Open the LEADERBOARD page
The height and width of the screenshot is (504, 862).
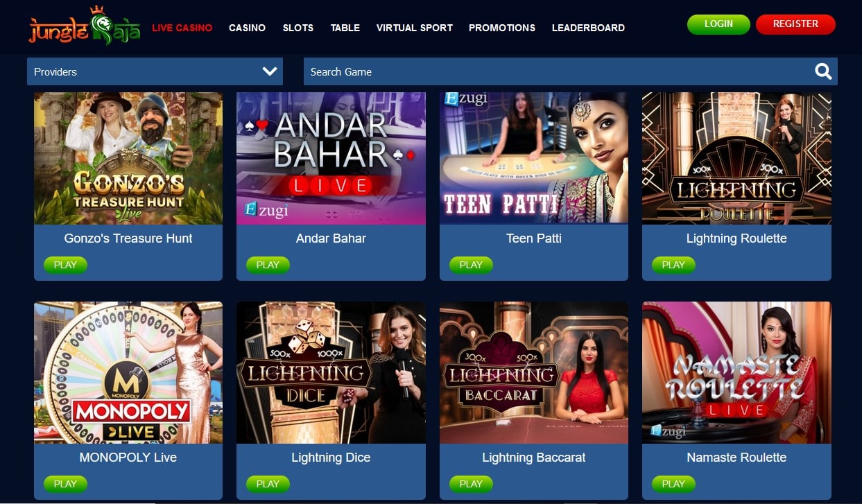pyautogui.click(x=588, y=28)
